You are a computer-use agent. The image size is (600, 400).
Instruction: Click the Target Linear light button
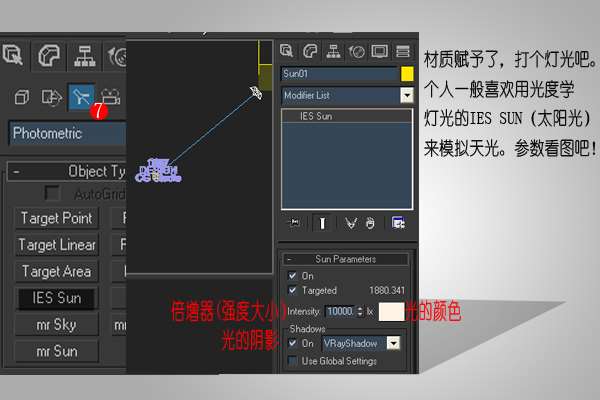pyautogui.click(x=57, y=245)
